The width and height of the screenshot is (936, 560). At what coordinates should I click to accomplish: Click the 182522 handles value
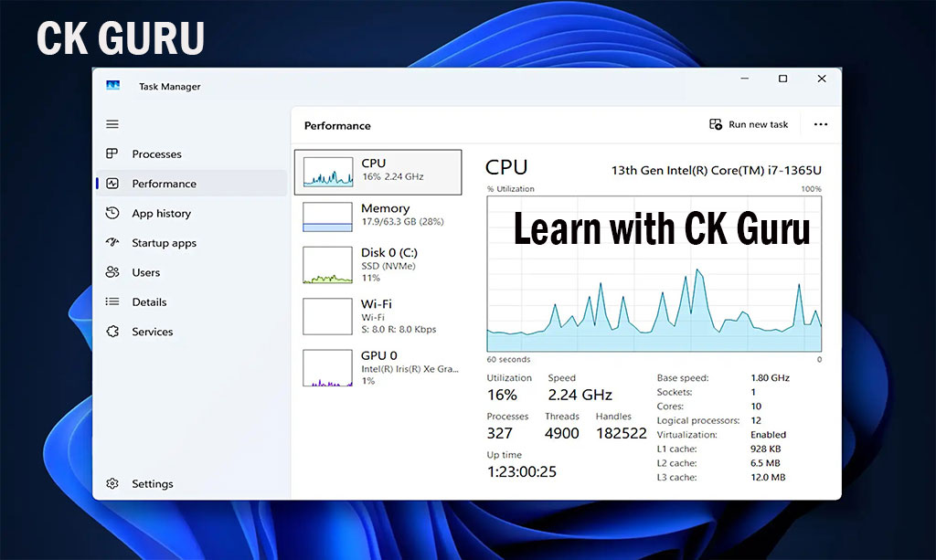click(x=622, y=433)
